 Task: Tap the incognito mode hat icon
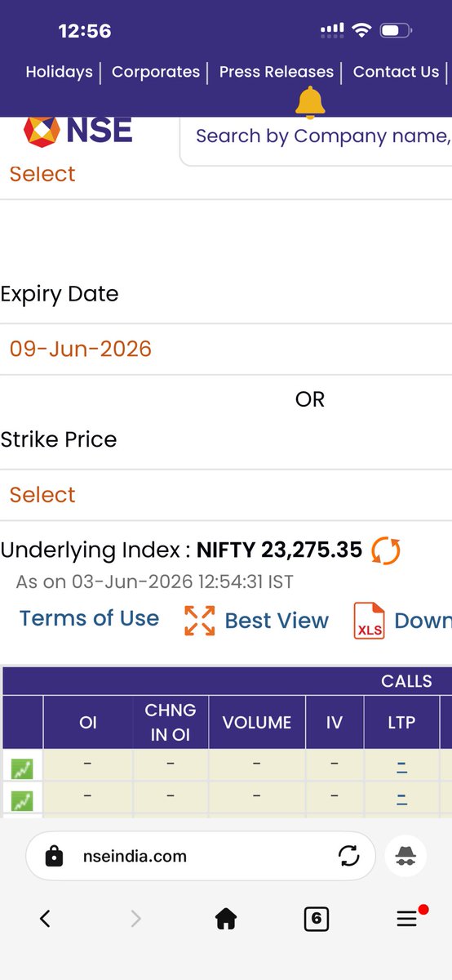[x=405, y=856]
